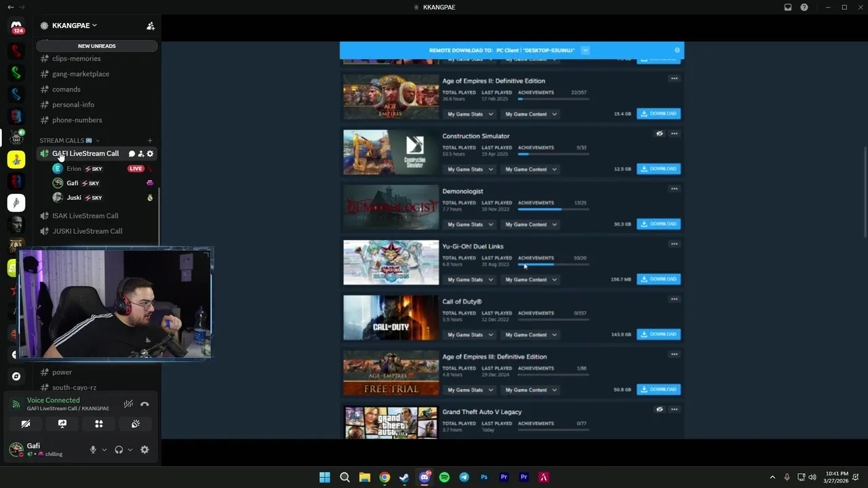868x488 pixels.
Task: Click Age of Empires II achievements progress bar
Action: 553,99
